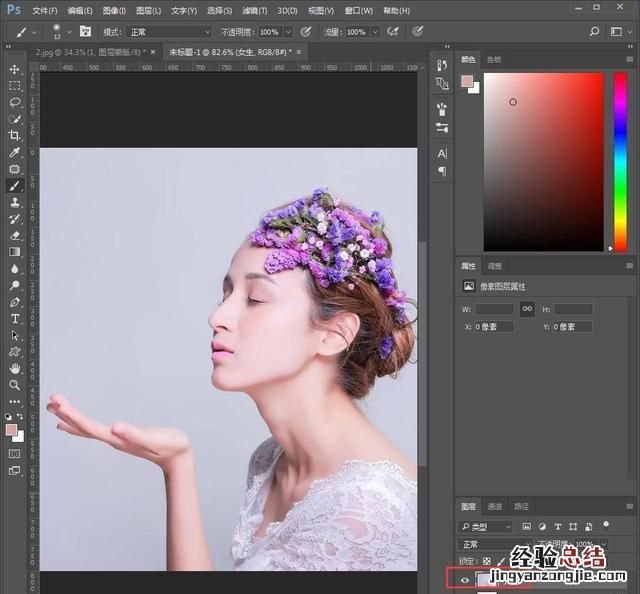This screenshot has width=640, height=594.
Task: Select the Lasso tool
Action: (x=15, y=102)
